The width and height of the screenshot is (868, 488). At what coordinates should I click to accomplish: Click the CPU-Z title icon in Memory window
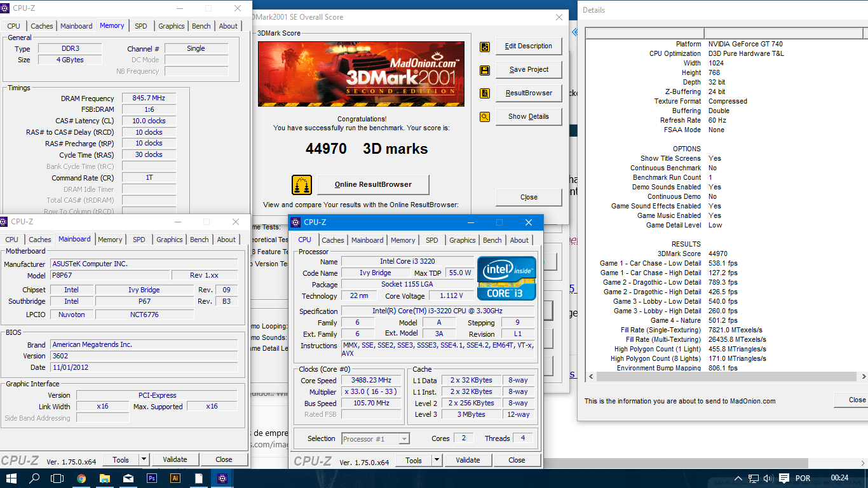pyautogui.click(x=6, y=8)
